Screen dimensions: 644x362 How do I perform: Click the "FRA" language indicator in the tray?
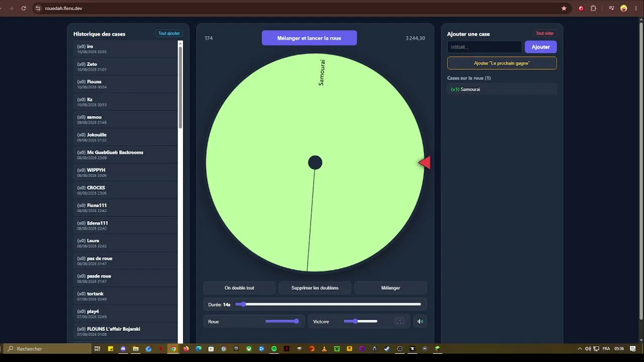(x=606, y=348)
